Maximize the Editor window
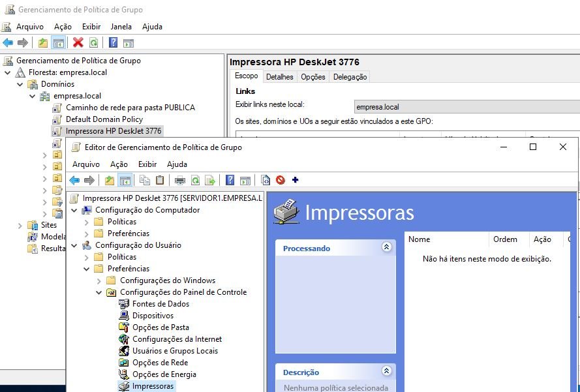The width and height of the screenshot is (580, 392). click(x=533, y=147)
